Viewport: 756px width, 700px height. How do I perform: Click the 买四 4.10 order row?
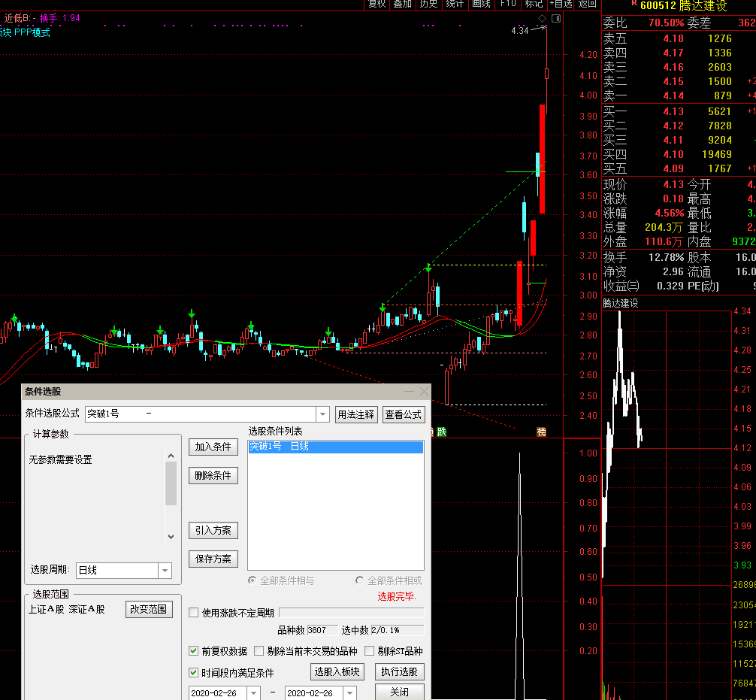click(x=679, y=154)
